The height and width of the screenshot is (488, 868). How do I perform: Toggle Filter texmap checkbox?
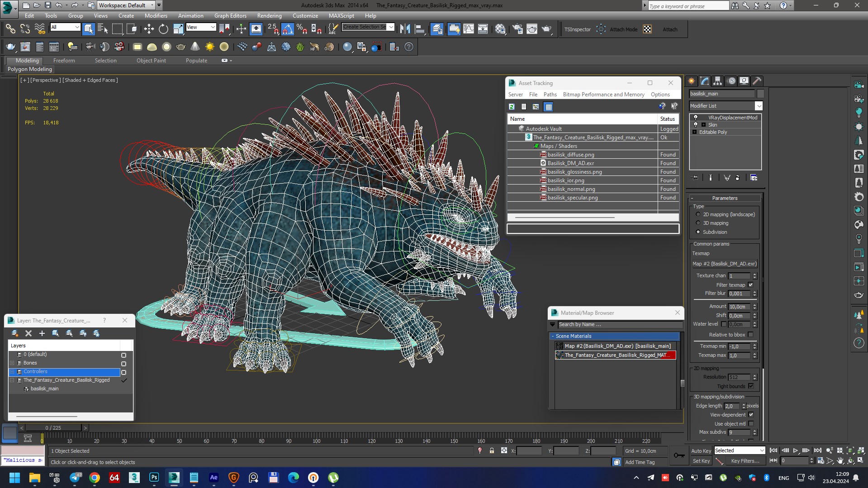[751, 285]
